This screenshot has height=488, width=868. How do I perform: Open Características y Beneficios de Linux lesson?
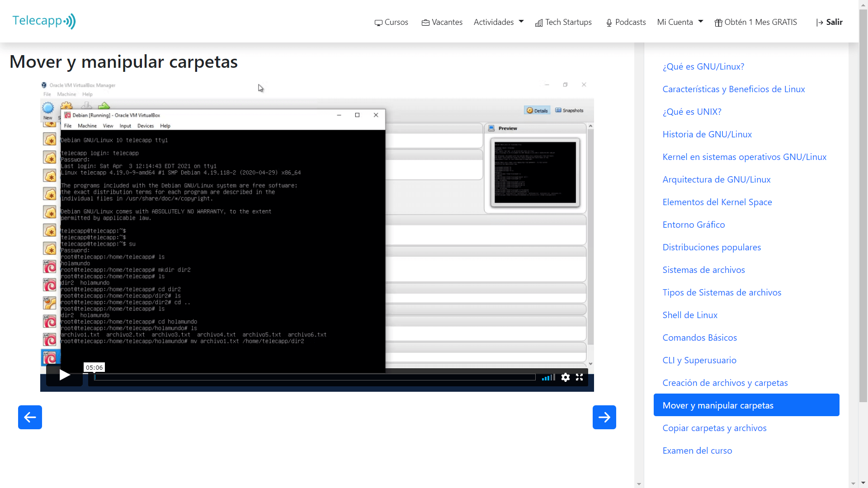pyautogui.click(x=734, y=89)
